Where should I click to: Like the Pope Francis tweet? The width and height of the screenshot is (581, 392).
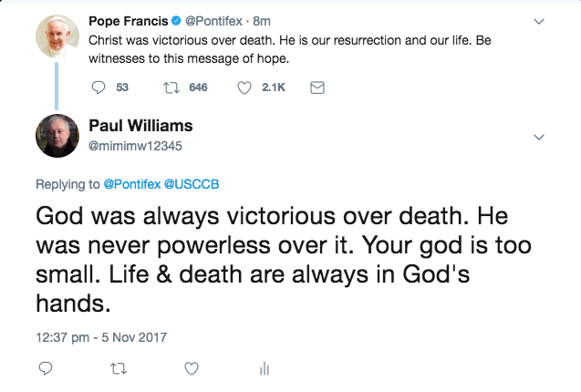(x=244, y=88)
